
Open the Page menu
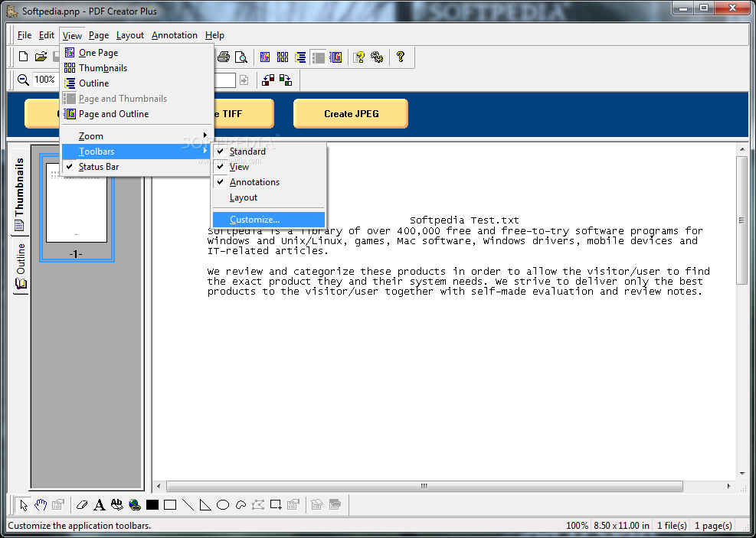tap(99, 35)
